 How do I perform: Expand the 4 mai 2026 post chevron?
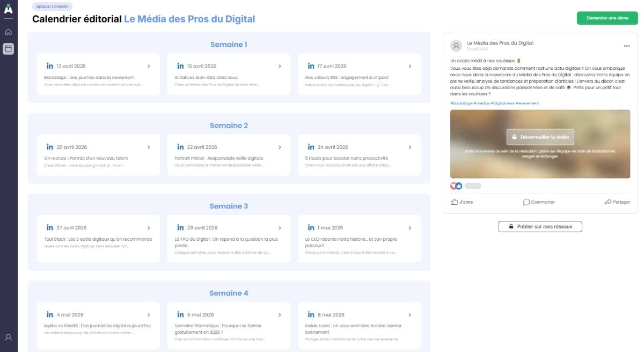149,314
